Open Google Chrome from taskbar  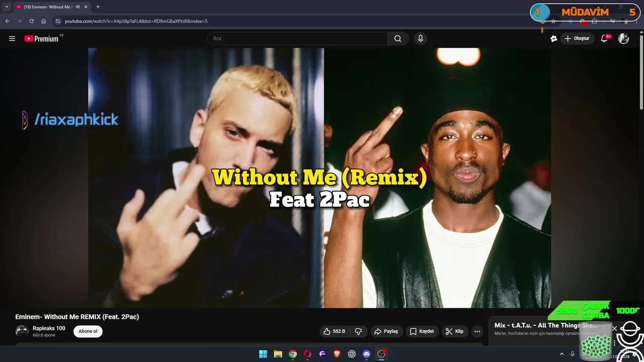(293, 354)
